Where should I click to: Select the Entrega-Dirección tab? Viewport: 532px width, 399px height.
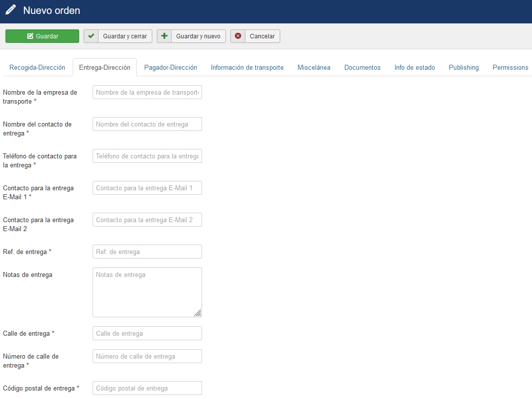tap(105, 67)
